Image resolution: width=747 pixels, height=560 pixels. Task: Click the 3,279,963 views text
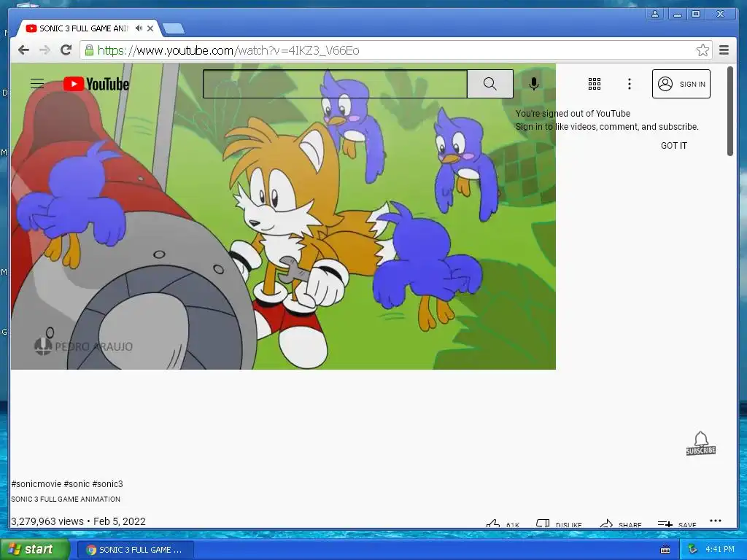47,521
